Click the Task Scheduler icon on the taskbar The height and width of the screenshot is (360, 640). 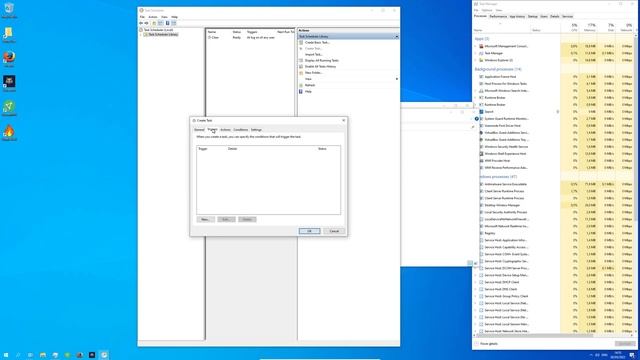104,355
